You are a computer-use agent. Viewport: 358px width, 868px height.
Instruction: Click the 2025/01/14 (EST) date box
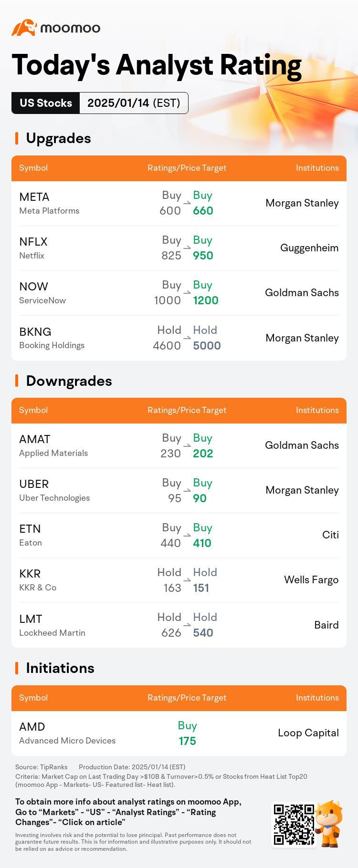134,103
